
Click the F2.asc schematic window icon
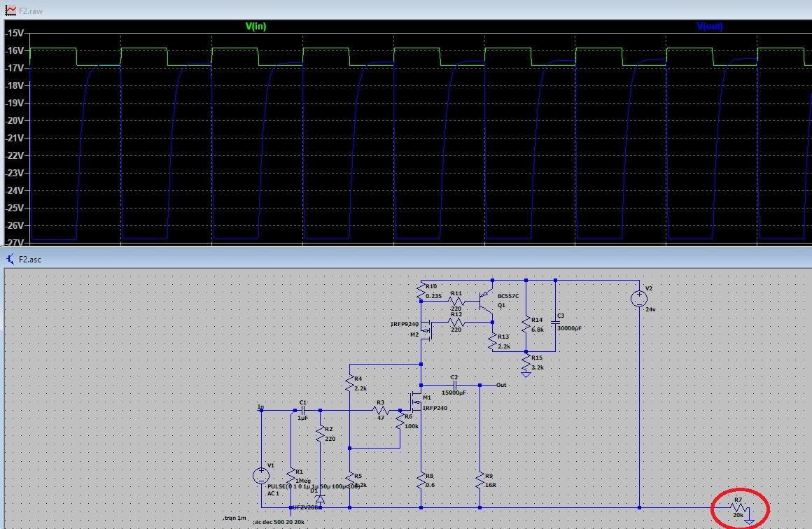tap(10, 259)
